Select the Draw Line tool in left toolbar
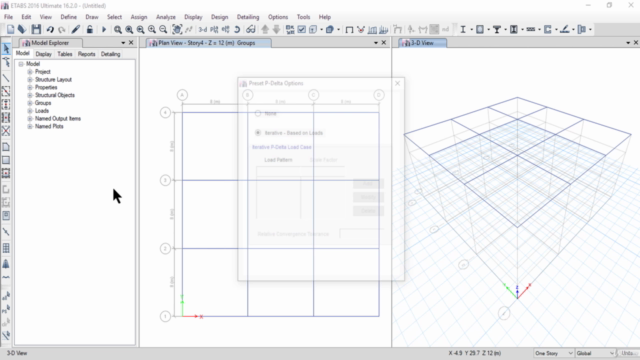This screenshot has width=640, height=360. (6, 78)
